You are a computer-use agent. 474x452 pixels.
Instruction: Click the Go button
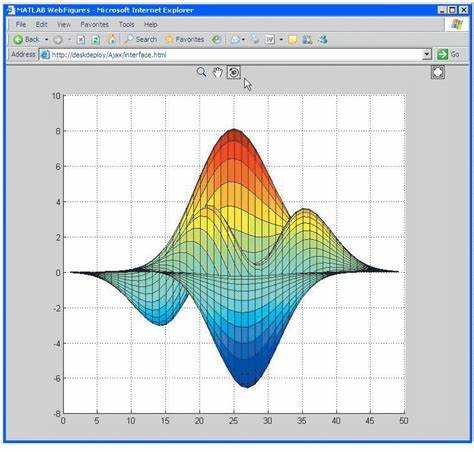click(x=449, y=54)
